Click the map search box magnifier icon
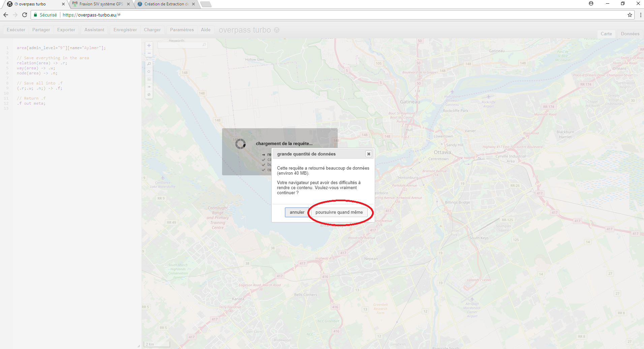644x349 pixels. click(x=204, y=45)
